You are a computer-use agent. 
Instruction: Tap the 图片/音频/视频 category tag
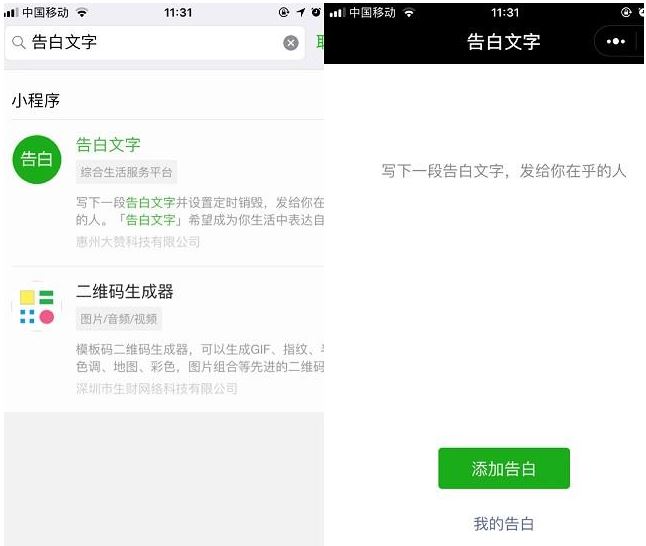coord(119,319)
